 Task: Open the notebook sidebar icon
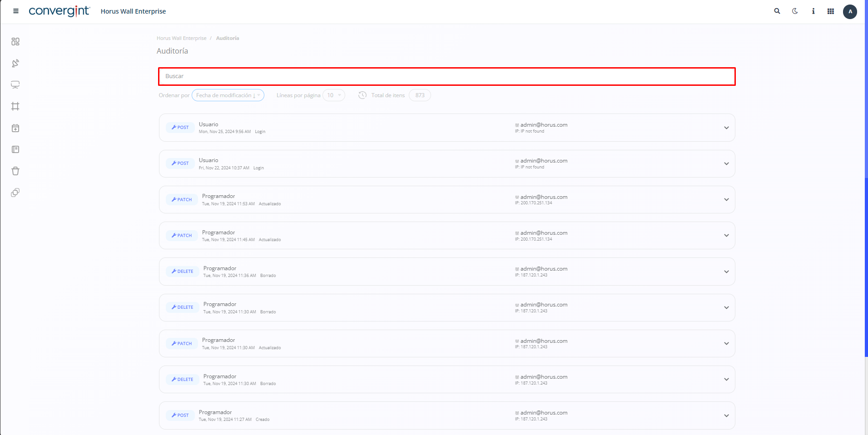point(15,149)
